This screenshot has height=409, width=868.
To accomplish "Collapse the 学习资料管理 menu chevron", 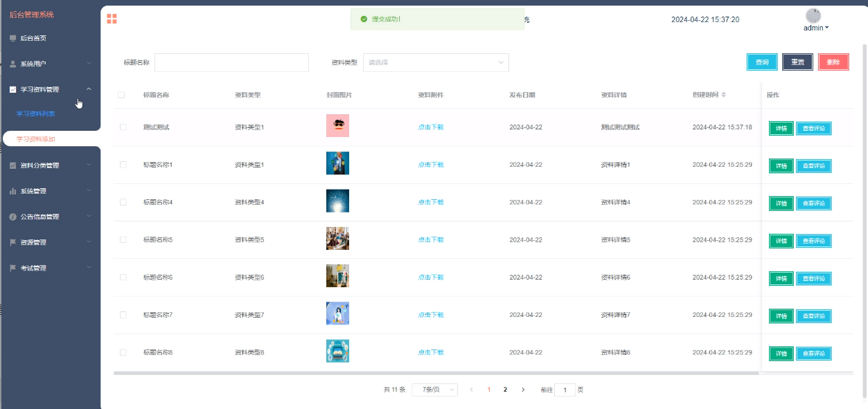I will click(89, 89).
